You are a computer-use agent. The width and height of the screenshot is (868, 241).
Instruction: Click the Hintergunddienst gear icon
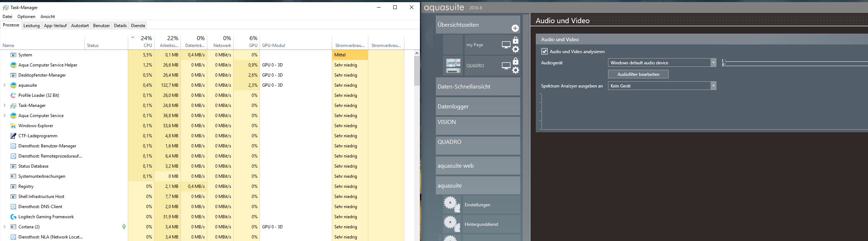[x=451, y=224]
